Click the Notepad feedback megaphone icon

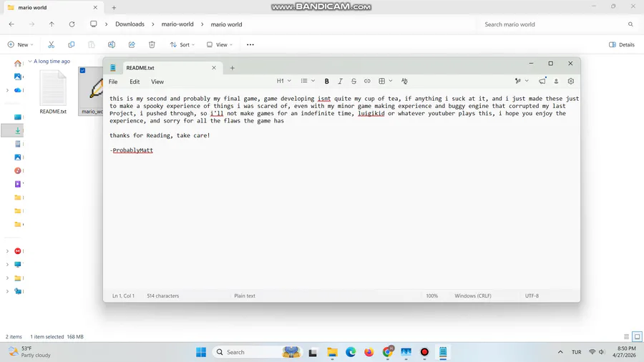coord(542,82)
